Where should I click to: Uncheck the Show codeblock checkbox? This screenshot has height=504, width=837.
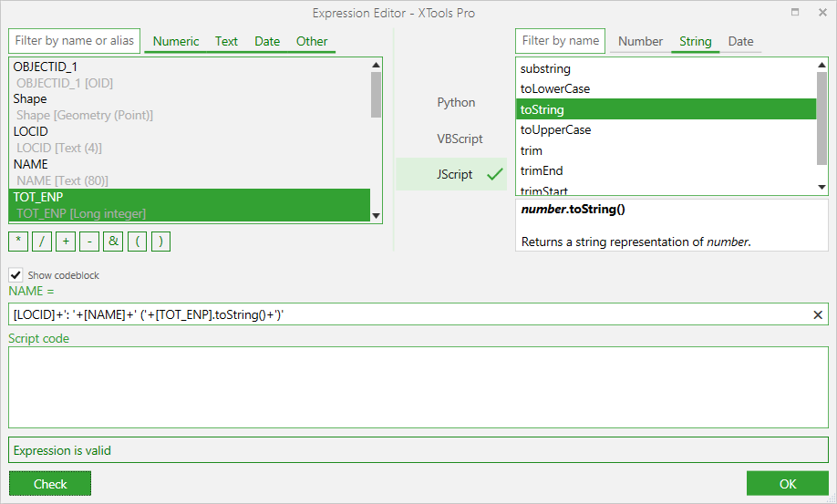pos(15,275)
